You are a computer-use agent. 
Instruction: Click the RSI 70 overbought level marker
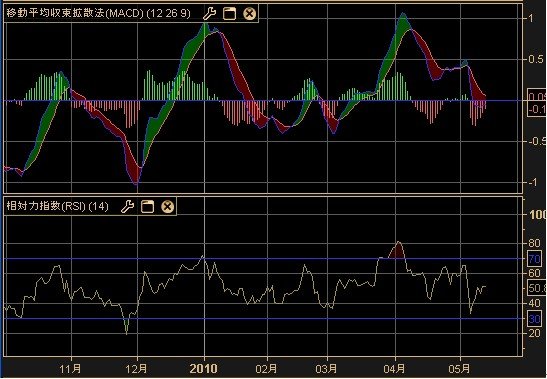point(534,259)
